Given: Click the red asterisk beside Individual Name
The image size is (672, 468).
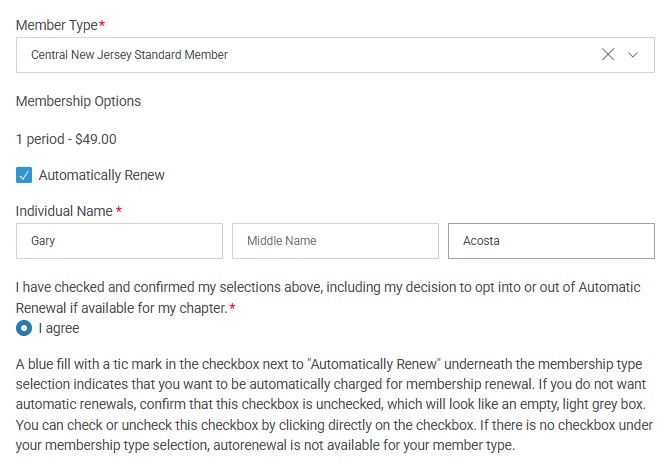Looking at the screenshot, I should pyautogui.click(x=119, y=211).
